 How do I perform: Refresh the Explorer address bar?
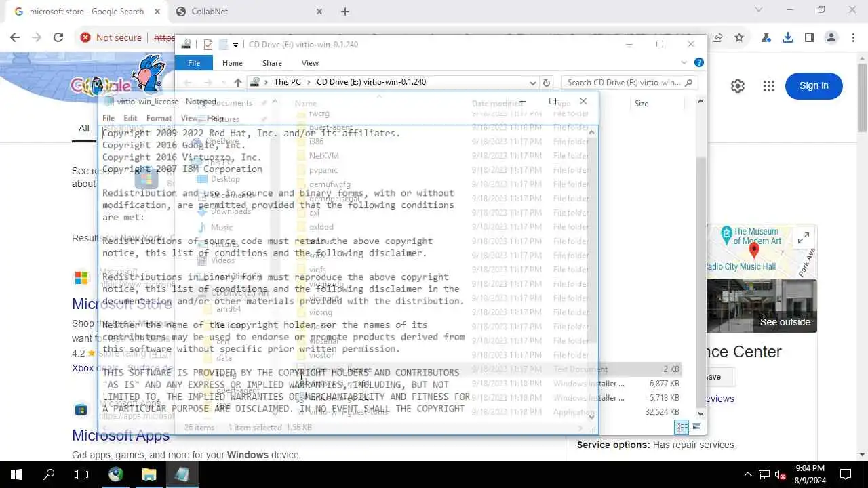click(x=547, y=83)
